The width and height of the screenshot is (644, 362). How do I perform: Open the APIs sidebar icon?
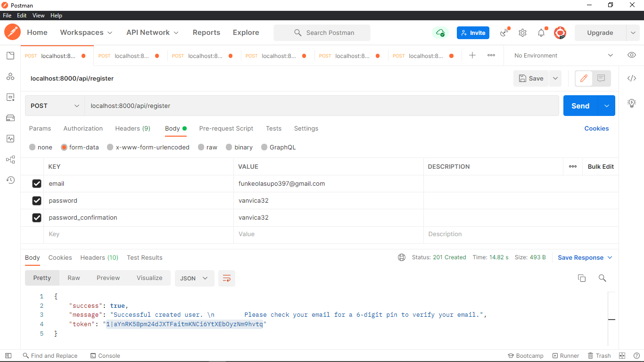[x=10, y=76]
